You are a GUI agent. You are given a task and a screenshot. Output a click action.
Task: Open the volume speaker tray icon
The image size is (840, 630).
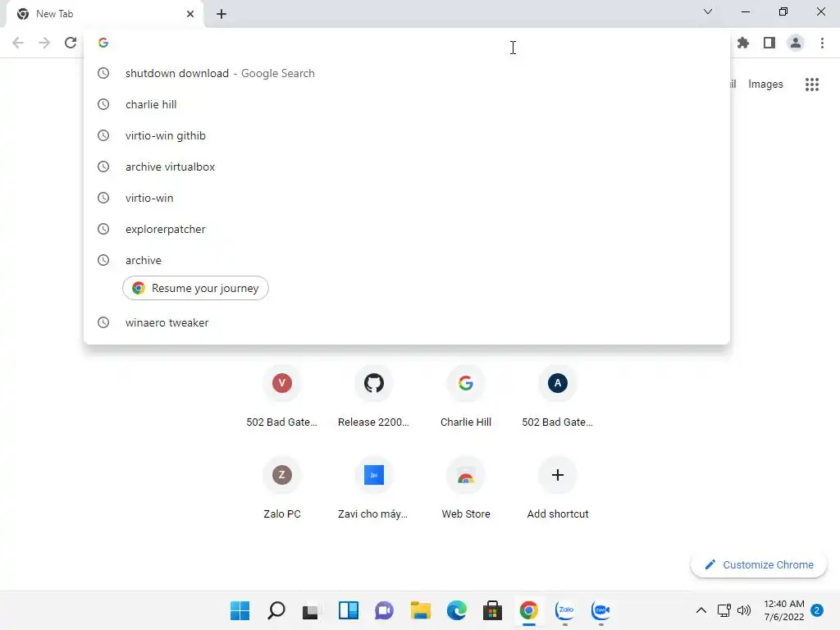click(743, 610)
